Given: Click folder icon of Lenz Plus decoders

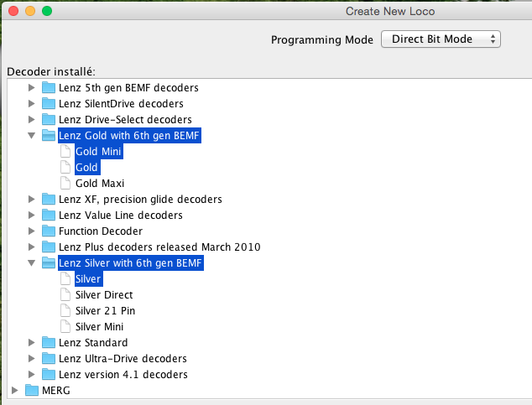Looking at the screenshot, I should pyautogui.click(x=49, y=247).
